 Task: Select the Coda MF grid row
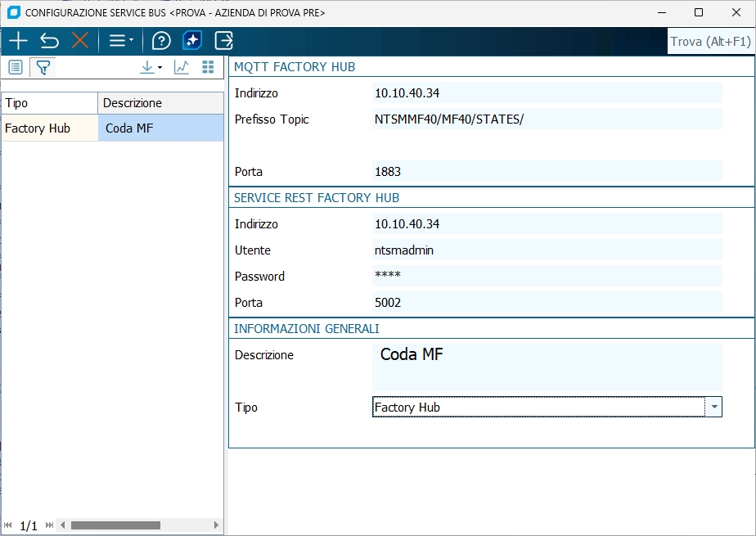pos(112,128)
